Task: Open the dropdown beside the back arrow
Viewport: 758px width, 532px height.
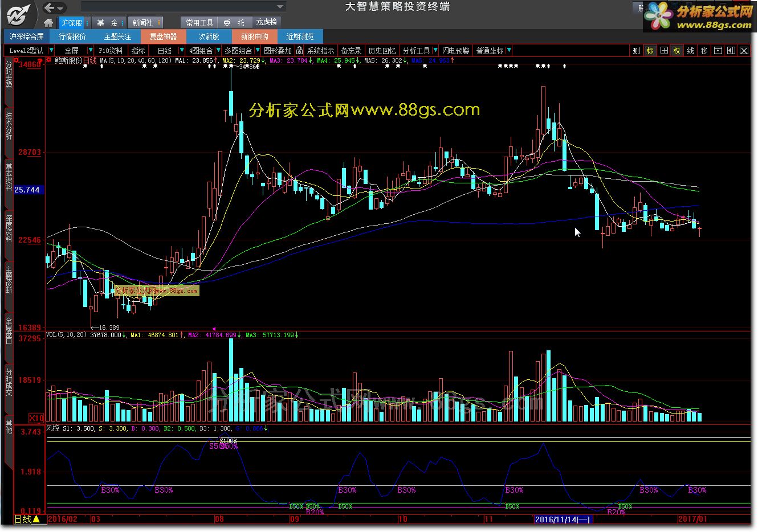Action: click(x=60, y=8)
